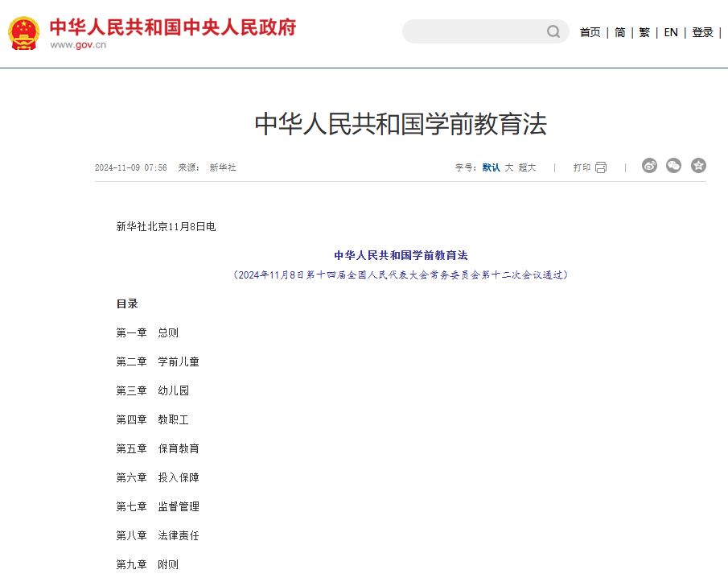Switch font size to 大
728x578 pixels.
508,167
